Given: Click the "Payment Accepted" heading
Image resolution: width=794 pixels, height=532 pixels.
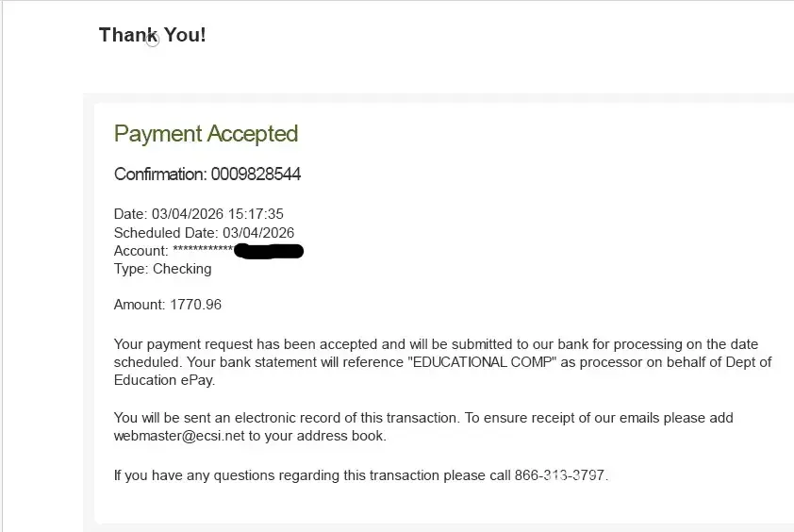Looking at the screenshot, I should click(x=206, y=134).
